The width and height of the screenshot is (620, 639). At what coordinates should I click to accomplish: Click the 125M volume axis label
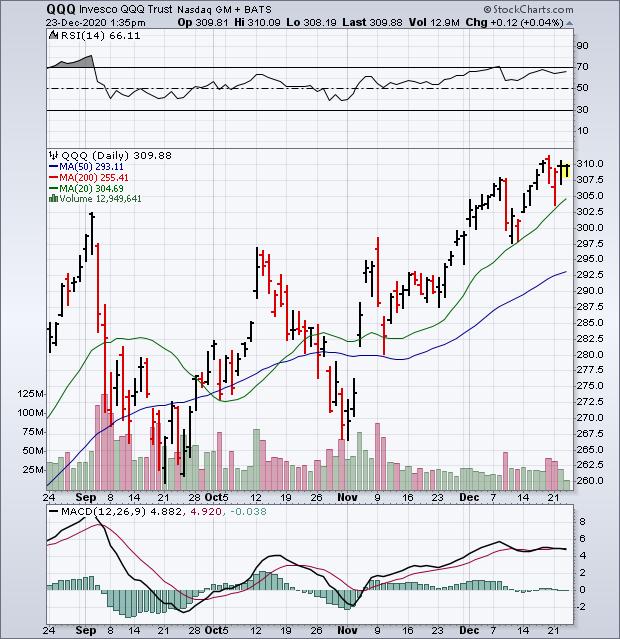point(31,394)
